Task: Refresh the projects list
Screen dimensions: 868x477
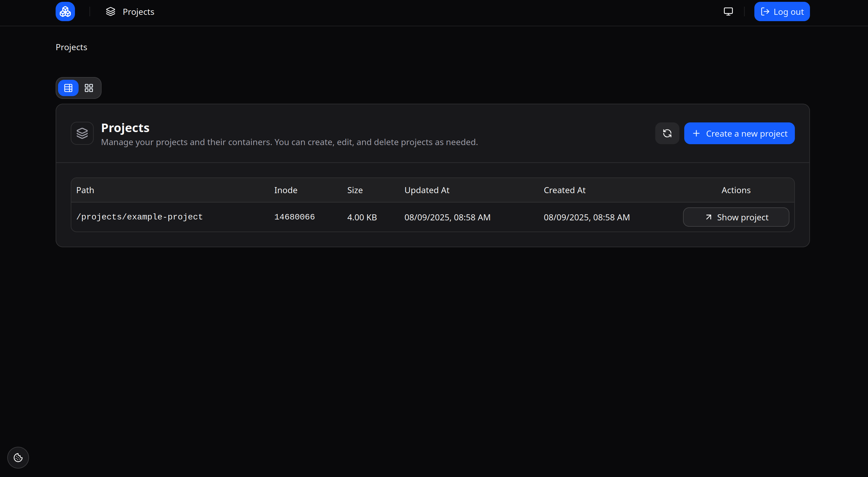Action: [x=667, y=134]
